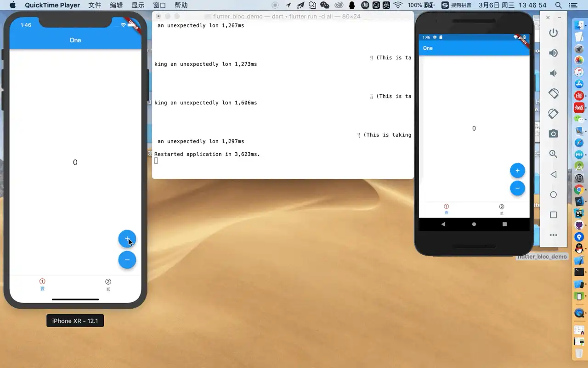Open Trash in the Dock

(579, 353)
